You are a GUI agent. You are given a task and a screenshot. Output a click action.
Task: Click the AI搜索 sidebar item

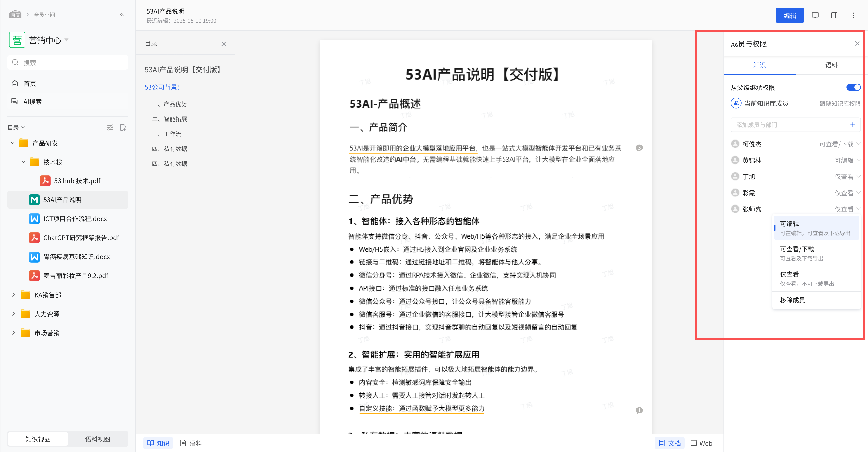pyautogui.click(x=32, y=101)
